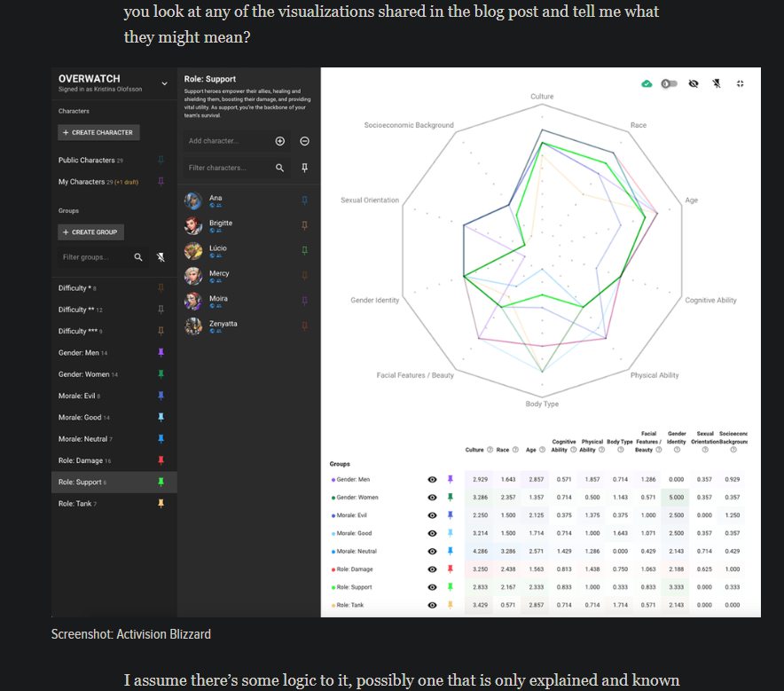Click the filter characters magnifier icon
Viewport: 784px width, 691px height.
280,168
